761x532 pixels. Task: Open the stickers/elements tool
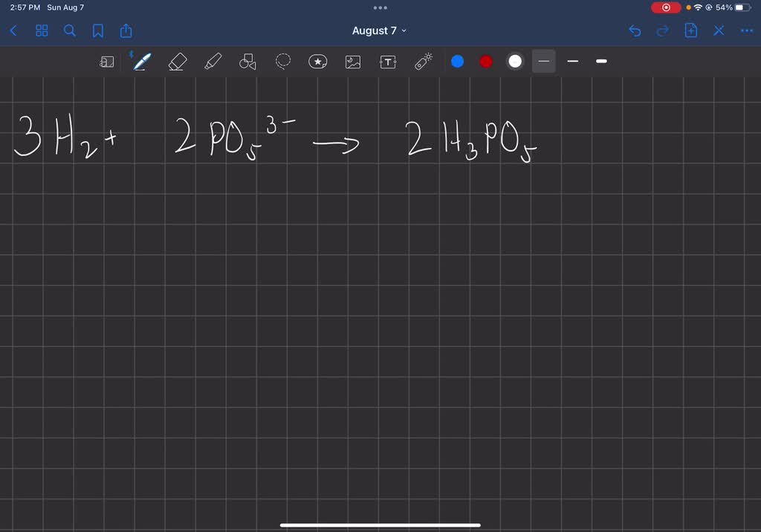[x=317, y=62]
